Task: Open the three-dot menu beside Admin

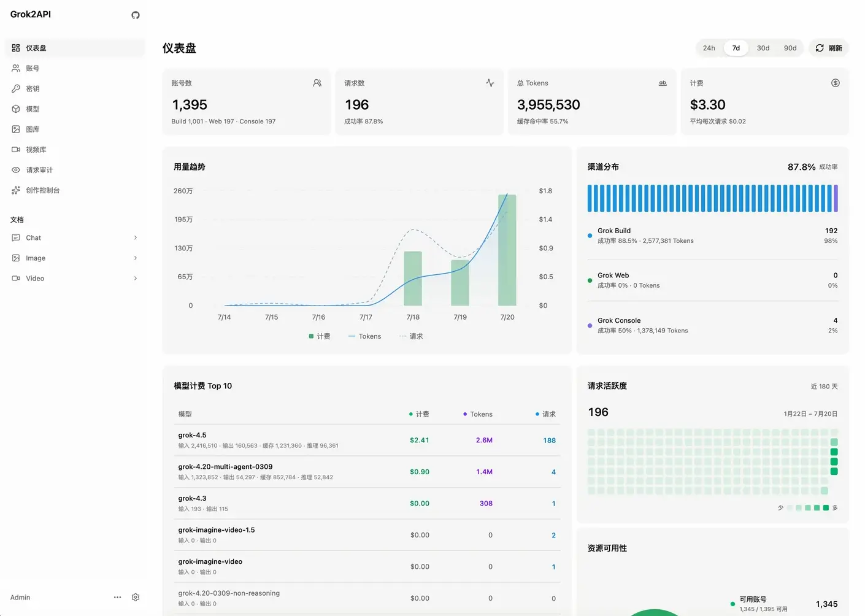Action: pyautogui.click(x=117, y=597)
